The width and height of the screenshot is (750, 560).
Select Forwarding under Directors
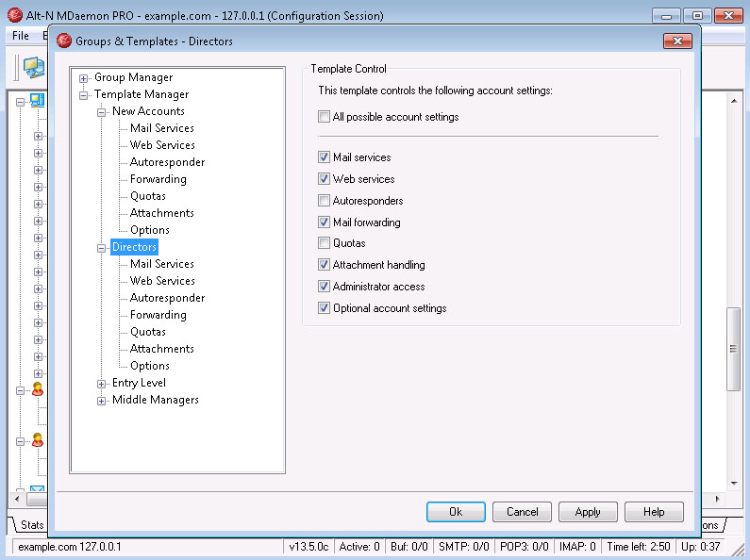[158, 315]
